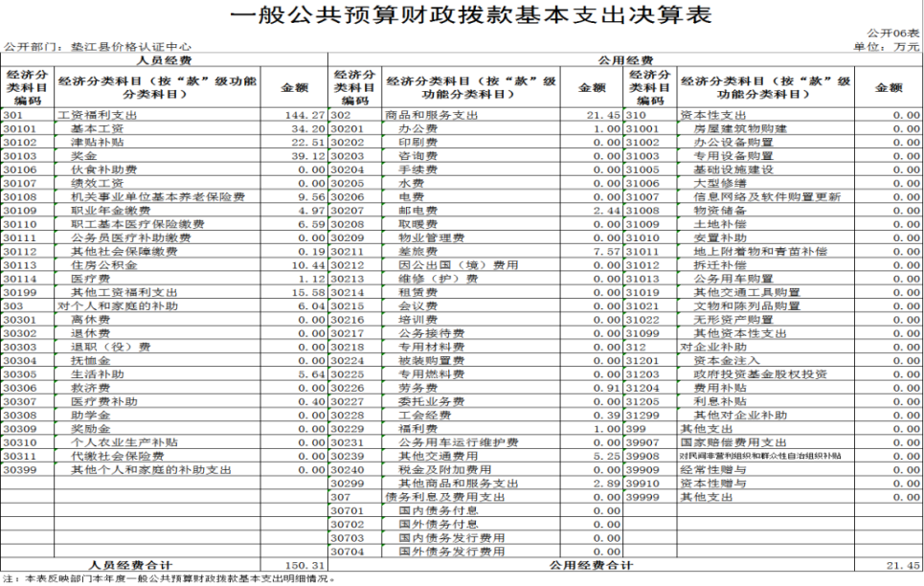
Task: Click the 公务用车运行维护费 label
Action: [x=458, y=442]
